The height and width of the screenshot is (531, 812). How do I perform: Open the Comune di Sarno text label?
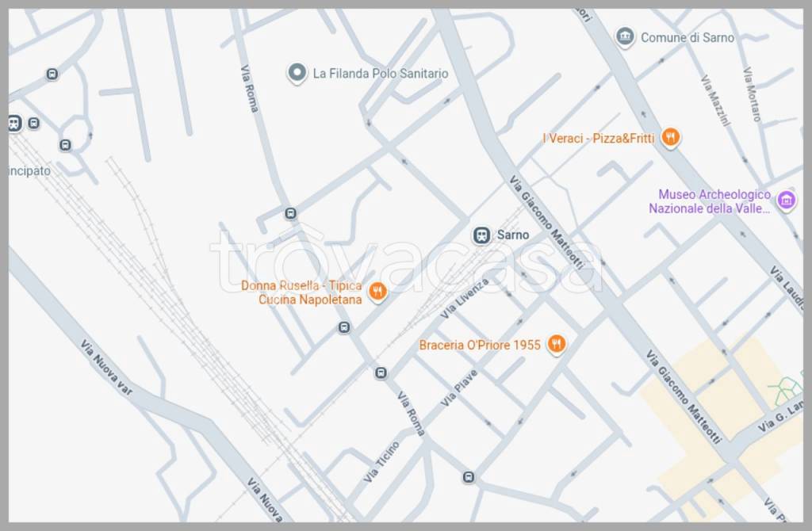[x=687, y=37]
